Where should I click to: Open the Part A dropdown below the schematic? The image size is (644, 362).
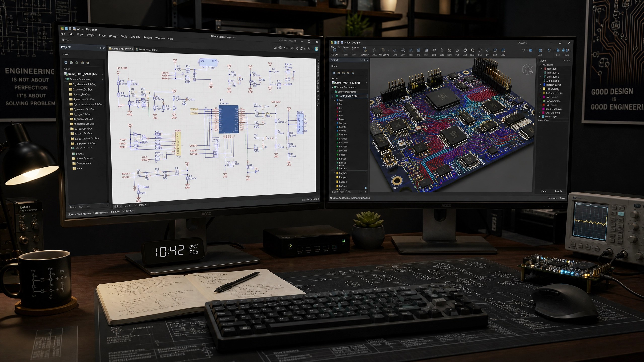pyautogui.click(x=148, y=204)
